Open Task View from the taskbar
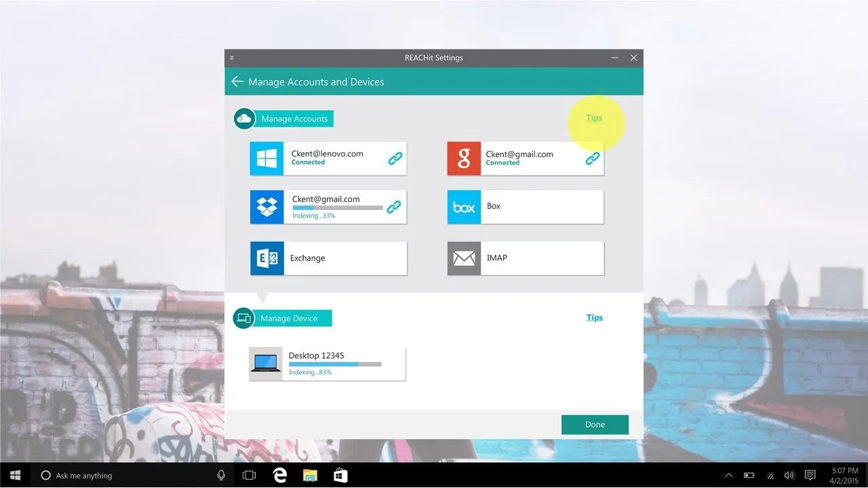Image resolution: width=868 pixels, height=488 pixels. [x=249, y=475]
